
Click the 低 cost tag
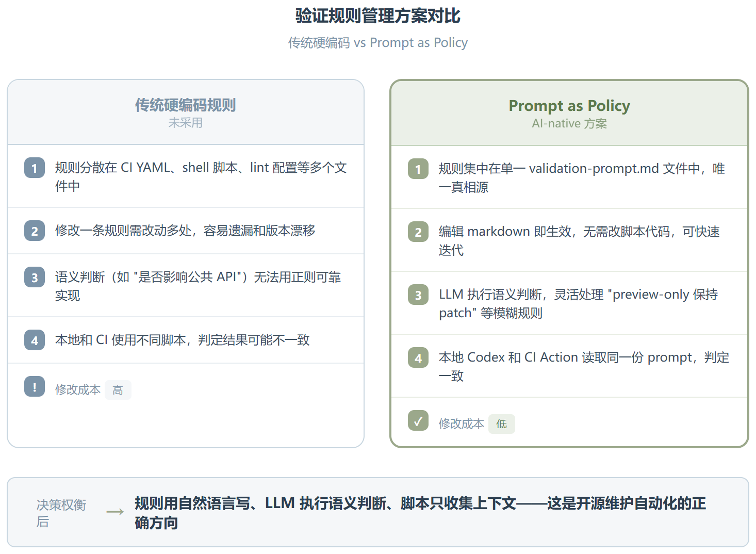point(502,424)
